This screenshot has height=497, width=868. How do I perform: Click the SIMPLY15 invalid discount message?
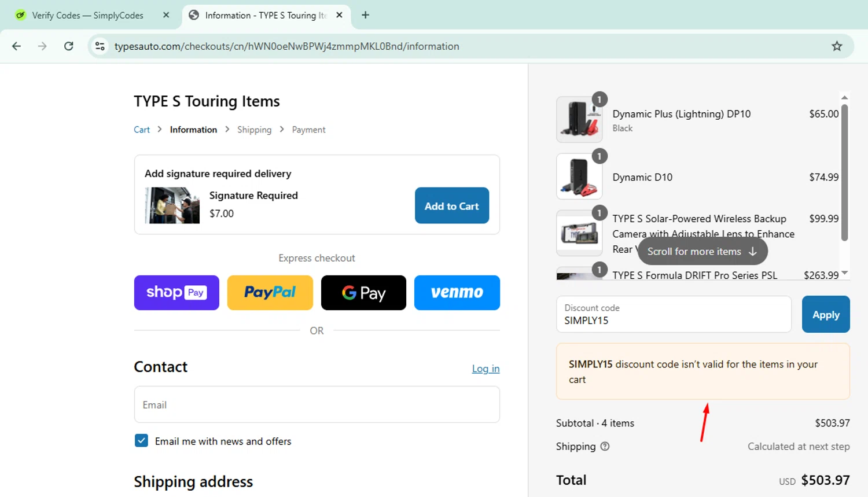pyautogui.click(x=703, y=371)
